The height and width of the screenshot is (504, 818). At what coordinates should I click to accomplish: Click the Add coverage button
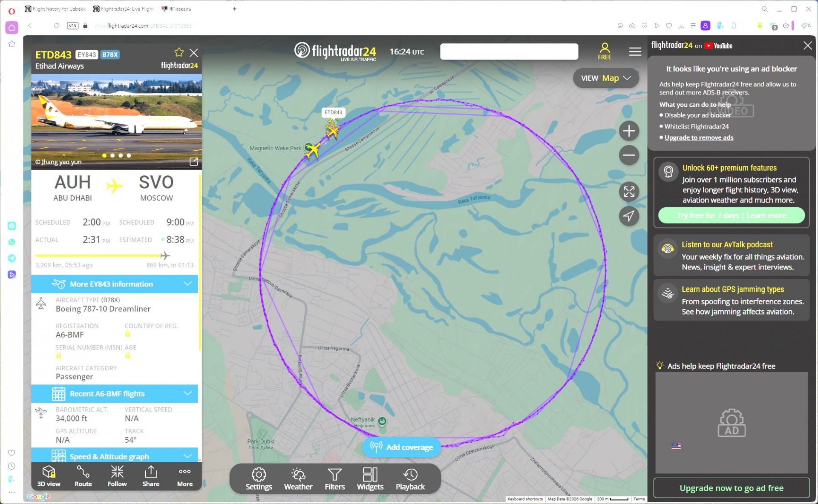[x=401, y=447]
